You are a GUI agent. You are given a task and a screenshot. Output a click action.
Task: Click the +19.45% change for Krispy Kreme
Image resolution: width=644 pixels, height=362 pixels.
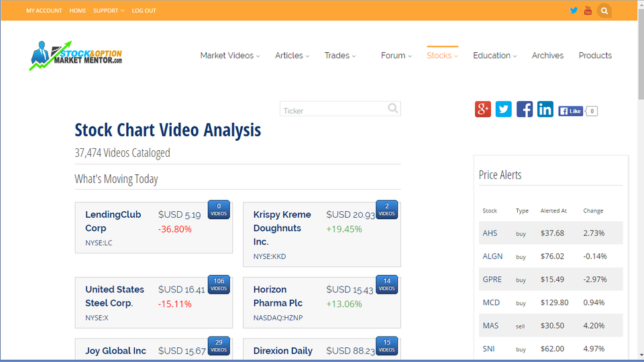(343, 229)
